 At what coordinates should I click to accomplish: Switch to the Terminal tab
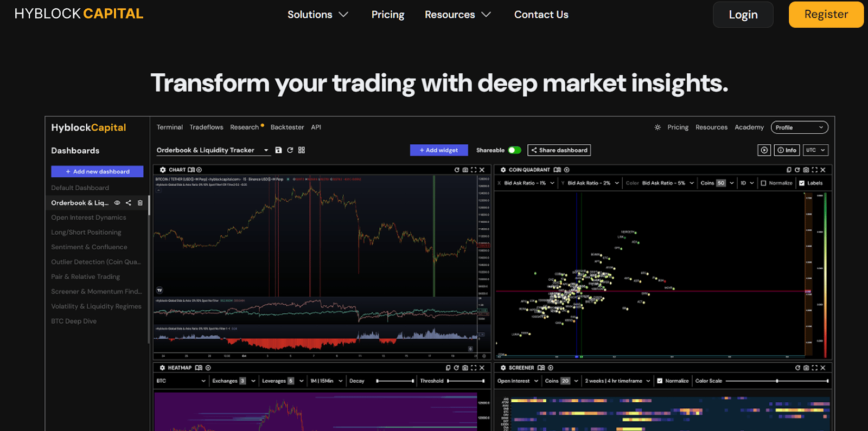click(x=170, y=127)
